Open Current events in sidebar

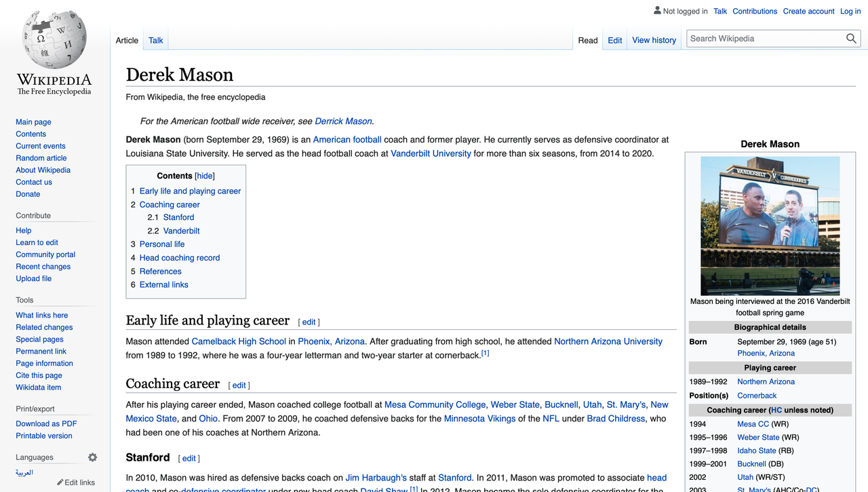point(41,146)
